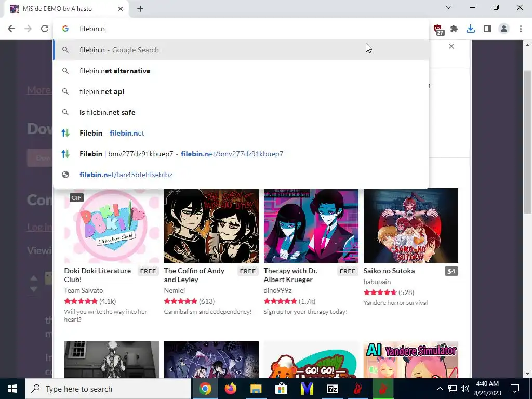Viewport: 532px width, 399px height.
Task: Open Therapy with Dr. Albert Krueger thumbnail
Action: coord(311,225)
